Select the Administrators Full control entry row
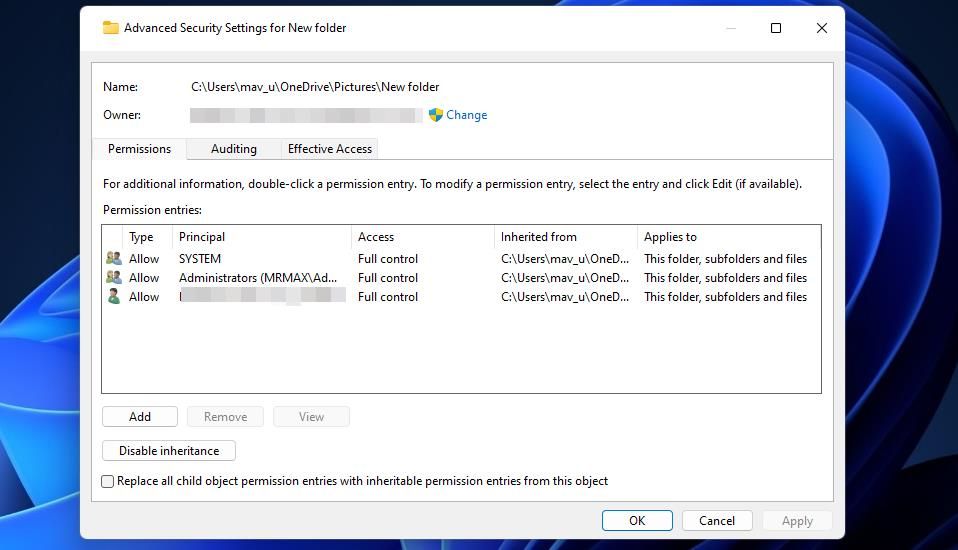This screenshot has height=550, width=958. (x=388, y=278)
